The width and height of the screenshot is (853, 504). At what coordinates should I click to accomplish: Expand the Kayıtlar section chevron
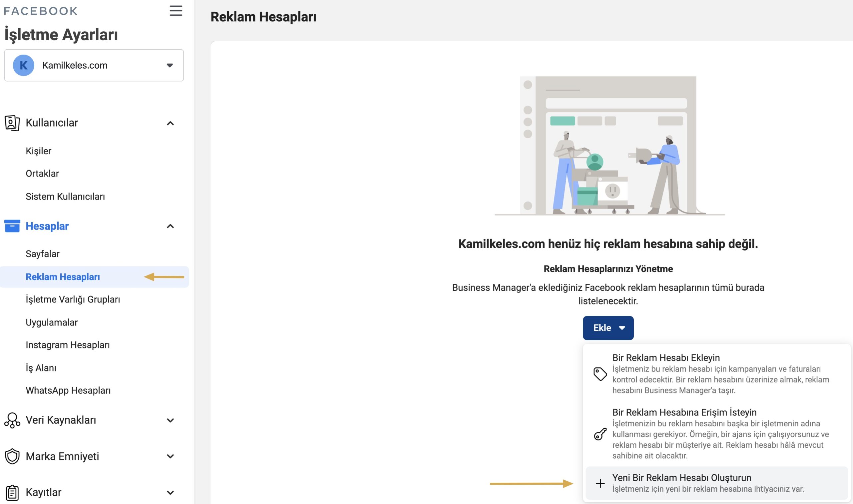[170, 493]
